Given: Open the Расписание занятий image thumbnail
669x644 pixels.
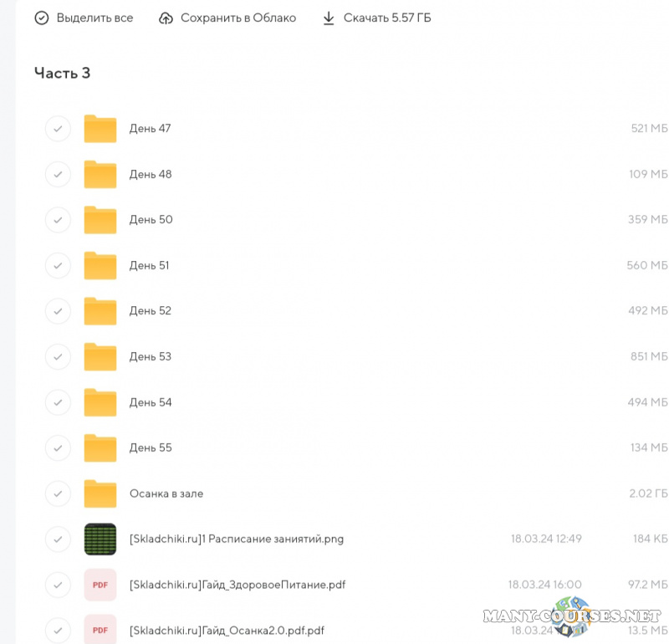Looking at the screenshot, I should point(100,539).
